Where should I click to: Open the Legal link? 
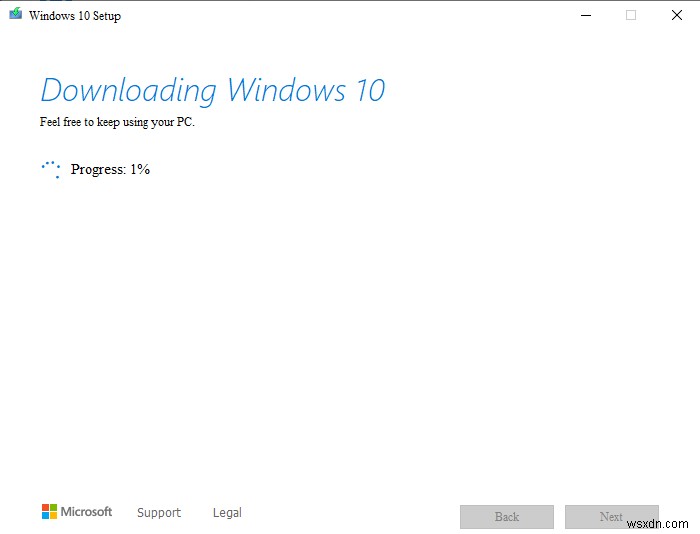coord(227,513)
